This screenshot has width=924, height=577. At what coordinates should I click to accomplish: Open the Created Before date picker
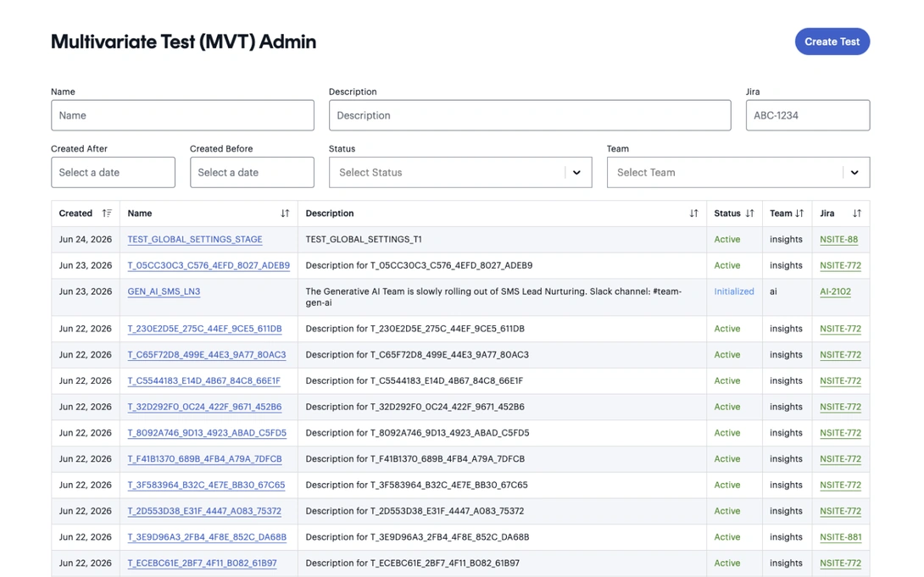(x=252, y=173)
